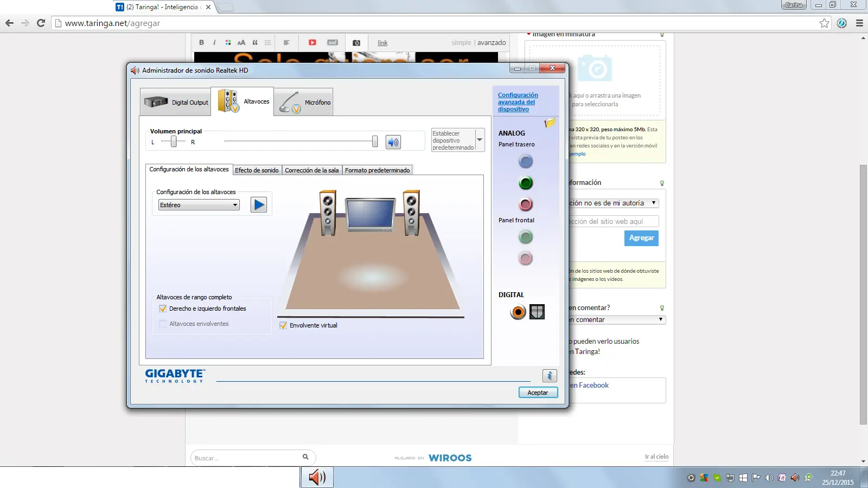Click the OneNote tray icon

point(782,478)
